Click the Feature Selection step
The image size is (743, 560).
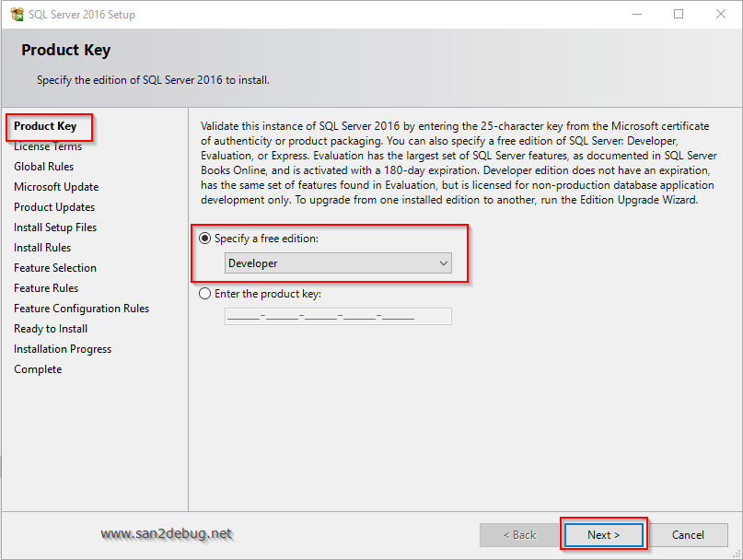(x=55, y=268)
